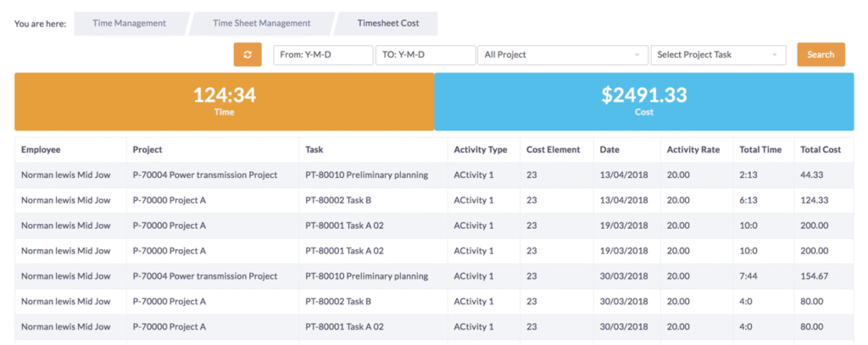Click Preliminary planning task dated 13/04/2018
This screenshot has width=868, height=345.
(366, 175)
